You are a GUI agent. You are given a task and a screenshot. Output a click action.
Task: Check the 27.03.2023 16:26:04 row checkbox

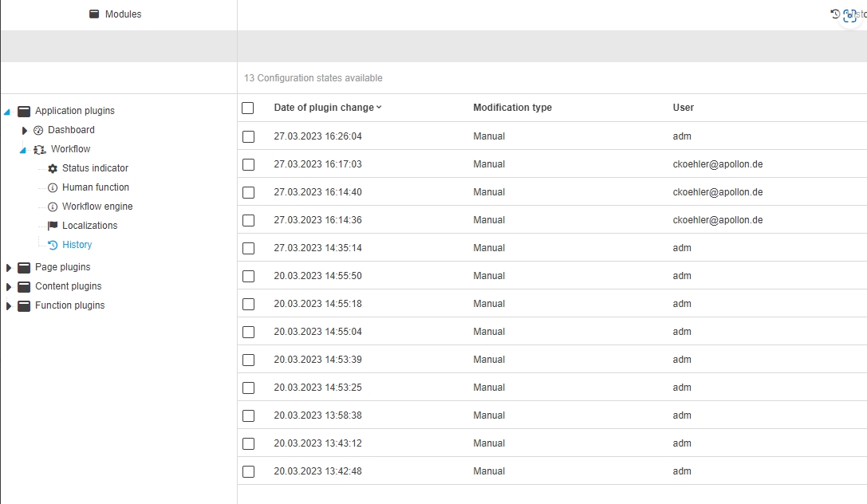click(x=248, y=136)
